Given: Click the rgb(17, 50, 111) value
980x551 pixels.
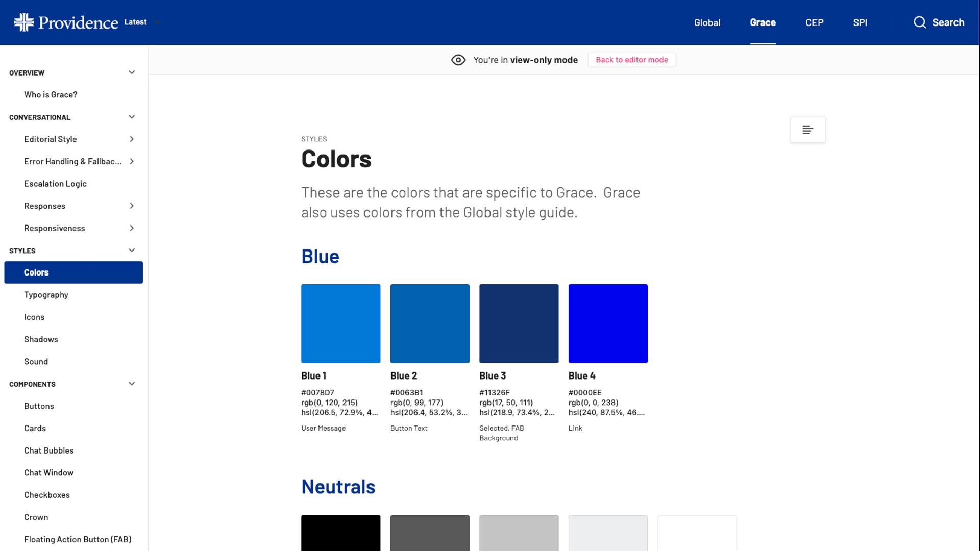Looking at the screenshot, I should pyautogui.click(x=506, y=403).
